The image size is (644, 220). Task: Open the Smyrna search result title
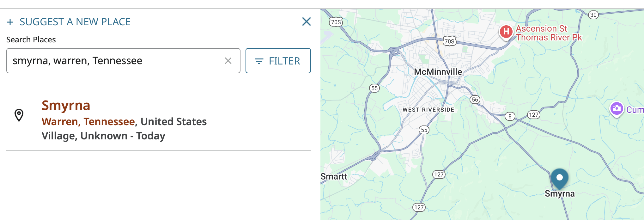pyautogui.click(x=66, y=105)
